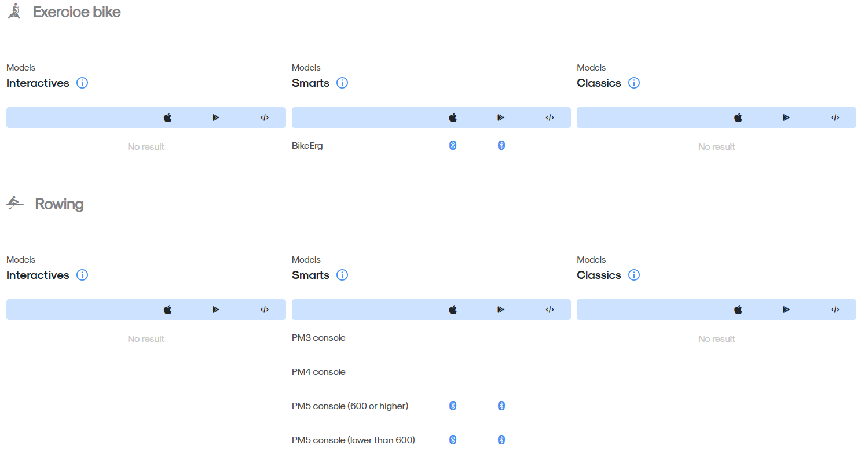Select the PM3 console entry

[318, 338]
